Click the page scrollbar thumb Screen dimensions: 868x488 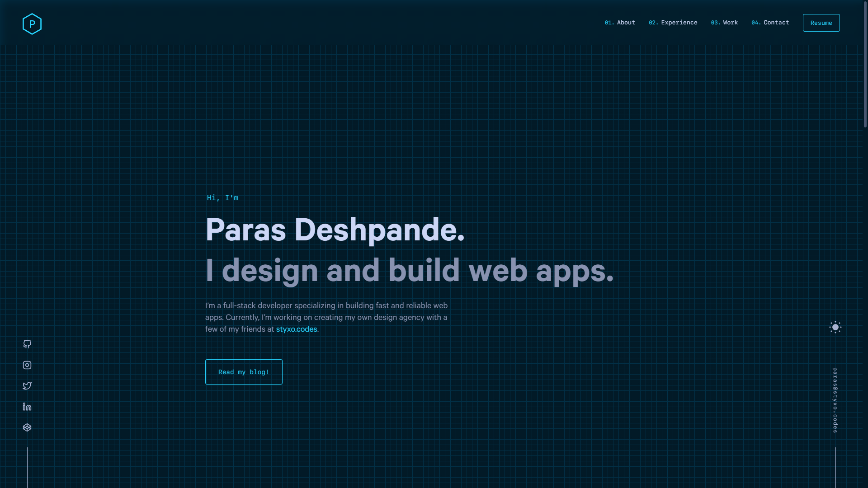click(865, 63)
